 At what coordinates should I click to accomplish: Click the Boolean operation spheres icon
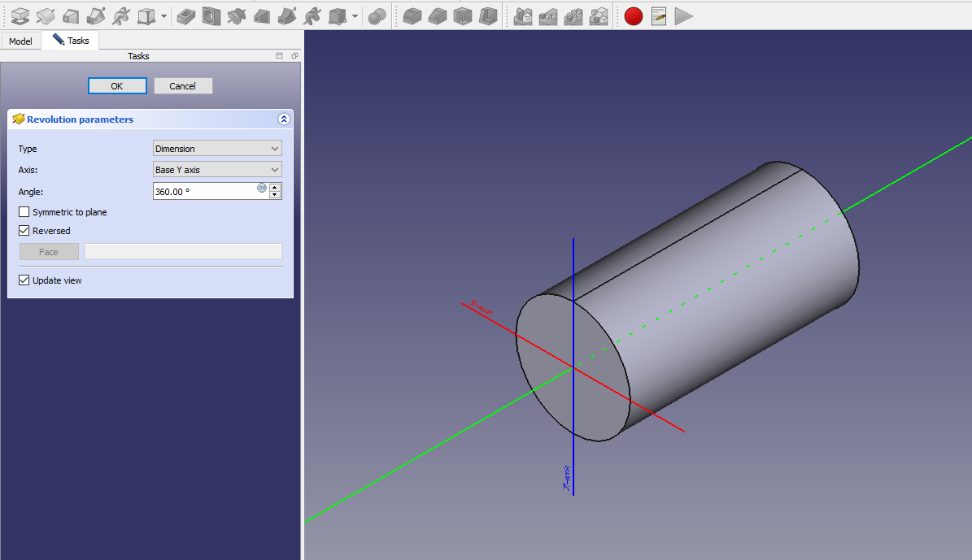[x=377, y=15]
